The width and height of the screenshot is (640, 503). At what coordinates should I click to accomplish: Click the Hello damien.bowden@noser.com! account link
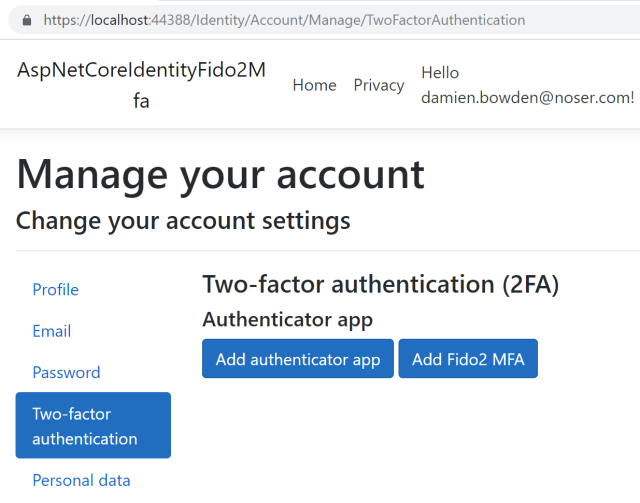coord(527,85)
